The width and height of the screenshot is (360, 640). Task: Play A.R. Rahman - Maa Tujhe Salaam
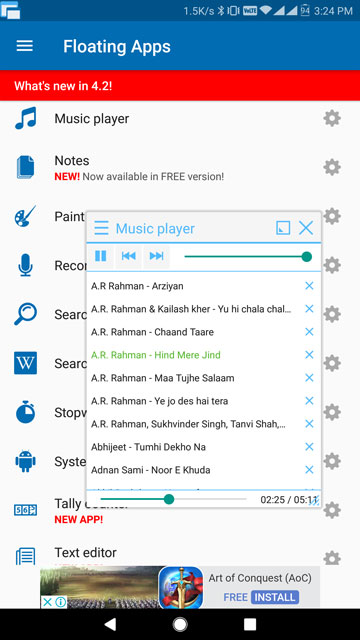coord(162,378)
